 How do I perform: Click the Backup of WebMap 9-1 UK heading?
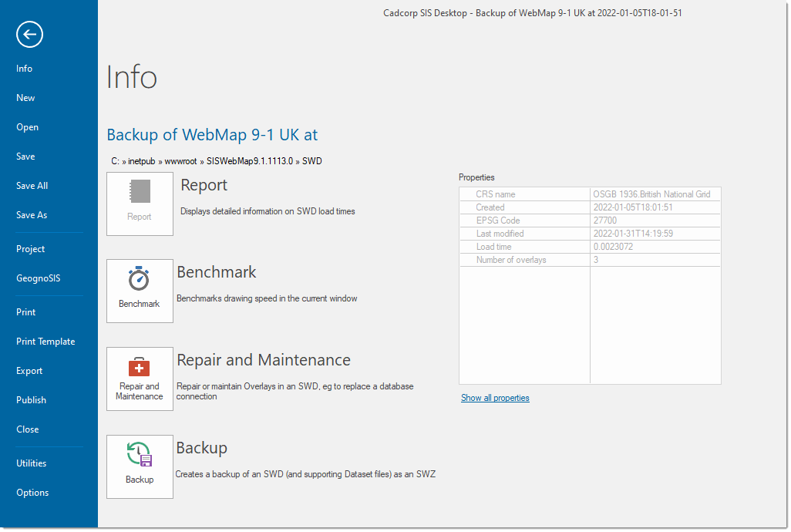tap(212, 135)
